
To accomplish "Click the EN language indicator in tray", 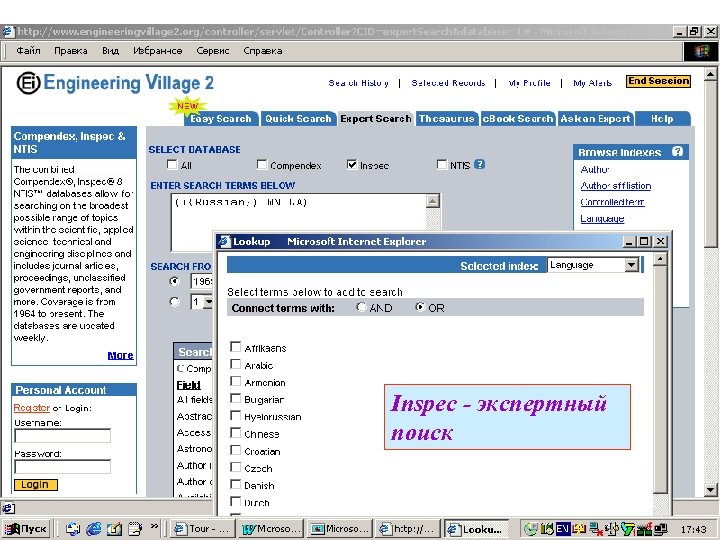I will pyautogui.click(x=562, y=529).
